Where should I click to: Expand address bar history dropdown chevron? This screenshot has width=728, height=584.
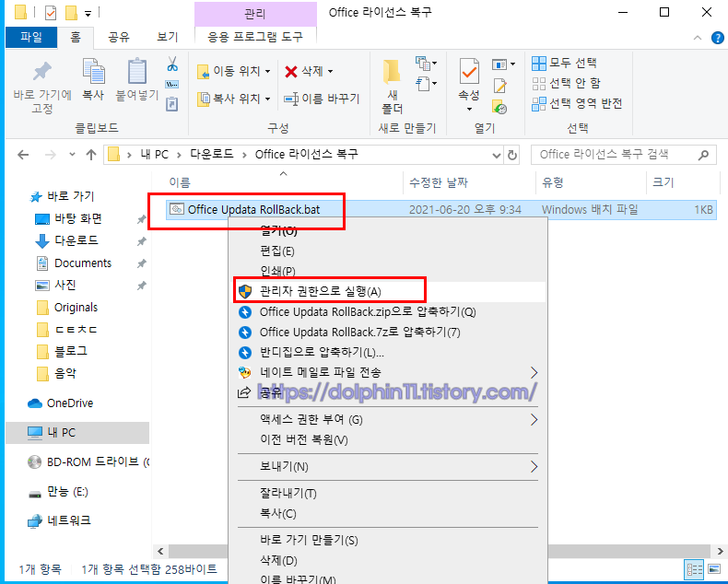(x=497, y=155)
